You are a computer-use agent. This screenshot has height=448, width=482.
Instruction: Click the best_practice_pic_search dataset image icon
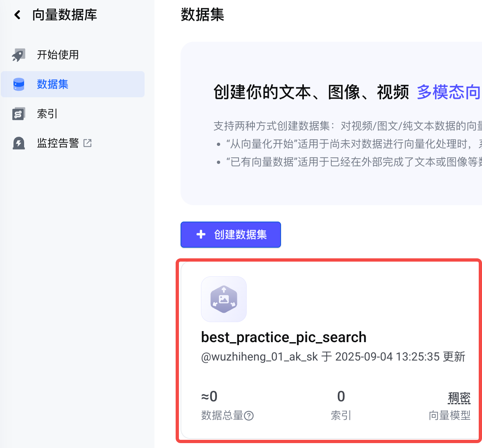(x=224, y=299)
